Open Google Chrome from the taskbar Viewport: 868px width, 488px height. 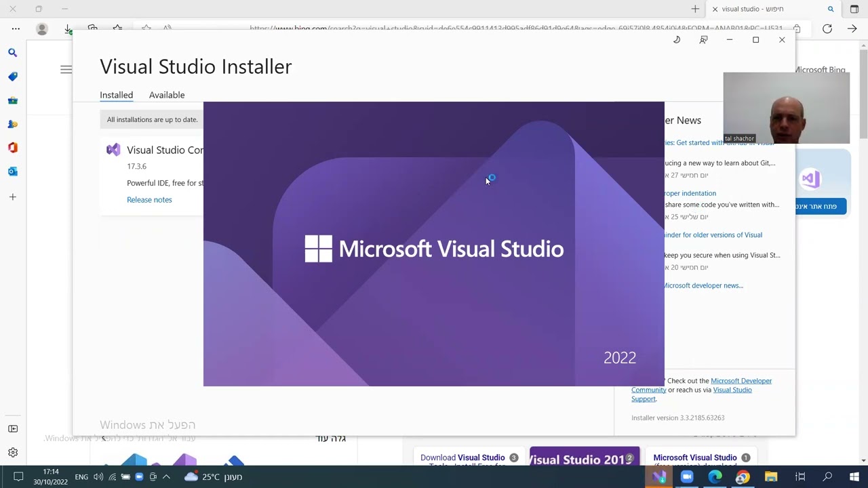click(743, 476)
